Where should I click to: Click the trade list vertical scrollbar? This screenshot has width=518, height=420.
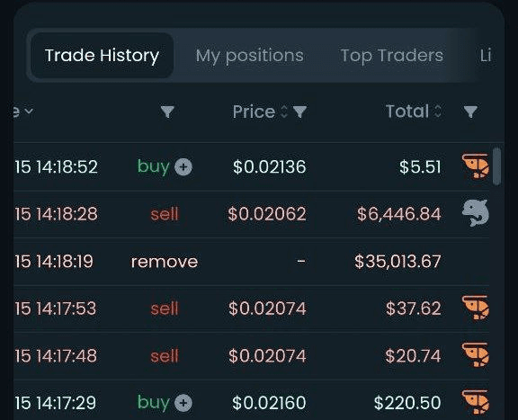coord(496,166)
